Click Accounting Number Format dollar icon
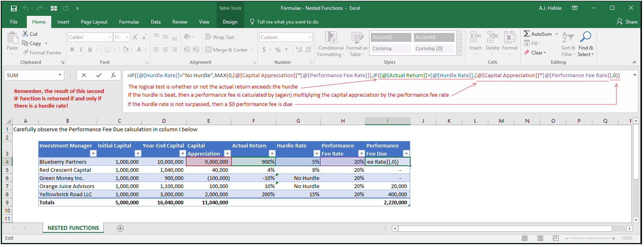The width and height of the screenshot is (644, 247). (x=264, y=50)
